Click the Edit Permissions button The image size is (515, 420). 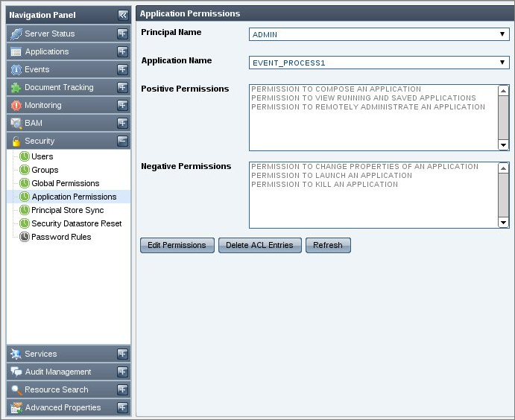point(177,245)
